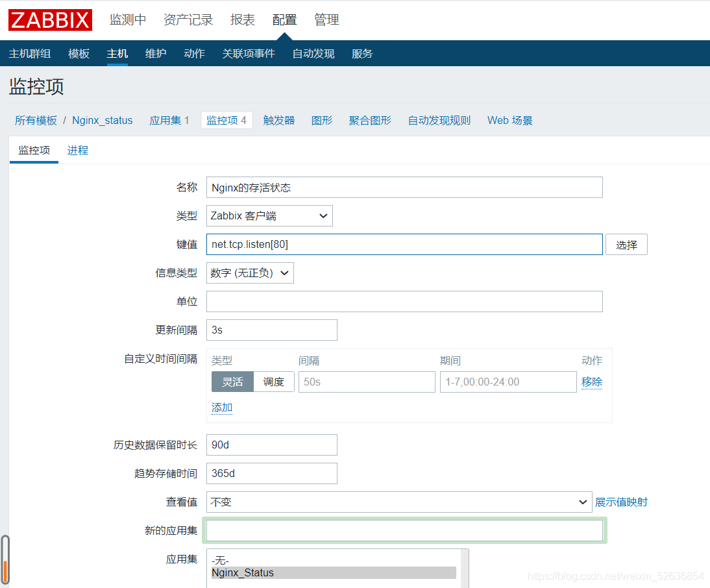710x588 pixels.
Task: Go to 模板 submenu
Action: coord(79,53)
